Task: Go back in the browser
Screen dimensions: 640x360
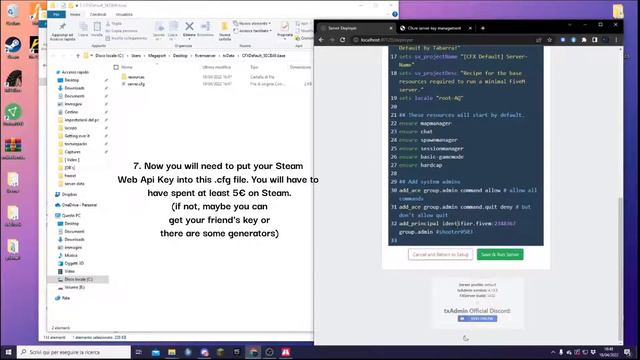Action: [x=321, y=40]
